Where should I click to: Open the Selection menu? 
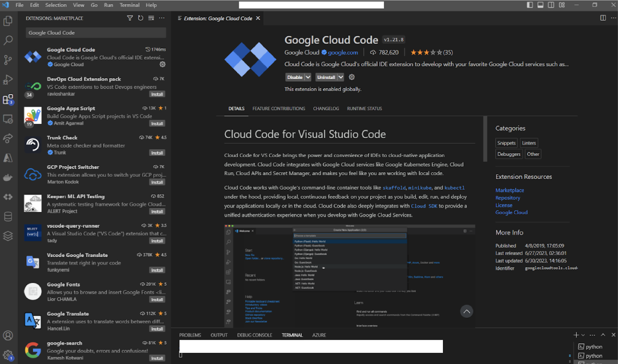point(56,5)
